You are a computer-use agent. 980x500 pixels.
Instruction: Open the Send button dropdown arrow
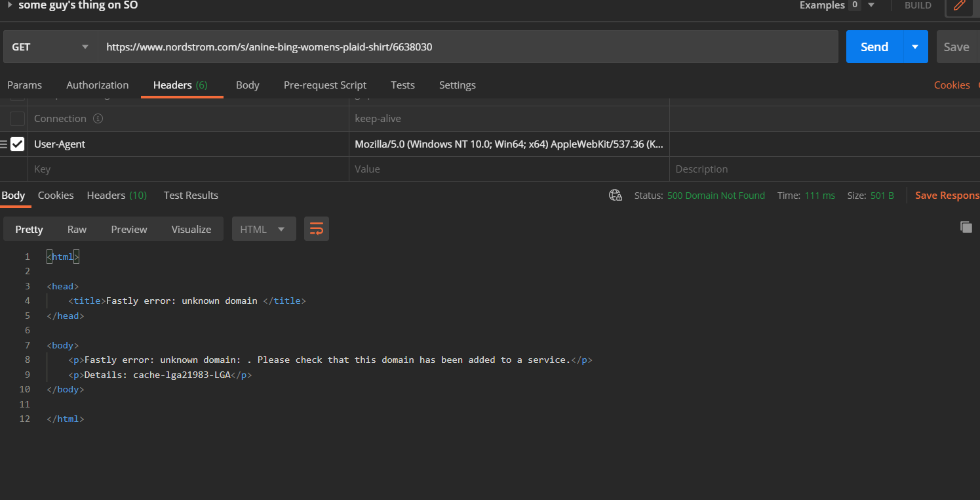pos(916,47)
